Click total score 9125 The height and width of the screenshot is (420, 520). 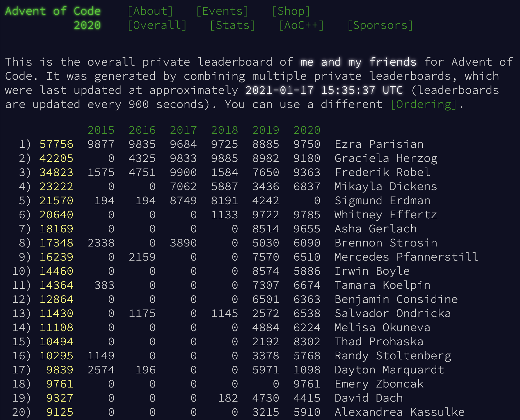pos(60,412)
